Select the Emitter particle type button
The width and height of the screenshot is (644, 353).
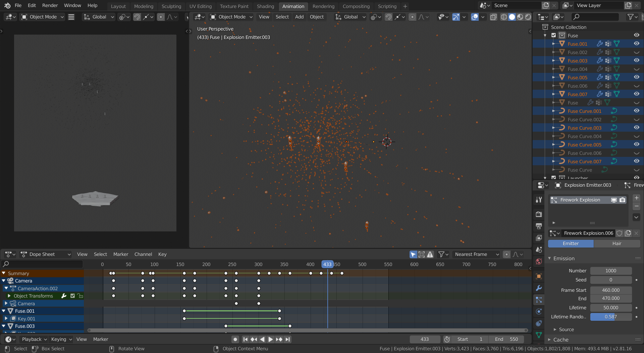coord(571,244)
